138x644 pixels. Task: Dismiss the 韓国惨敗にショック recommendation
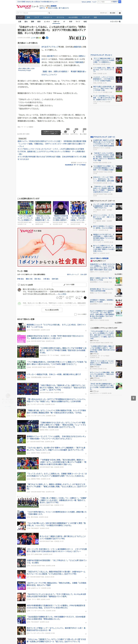tap(86, 331)
